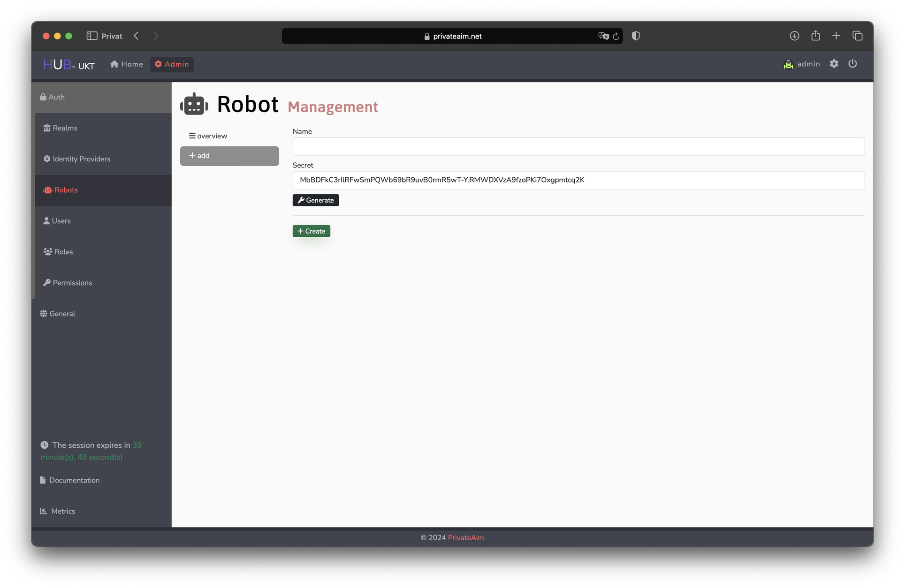The height and width of the screenshot is (588, 905).
Task: Select the Robots section icon in sidebar
Action: (47, 190)
